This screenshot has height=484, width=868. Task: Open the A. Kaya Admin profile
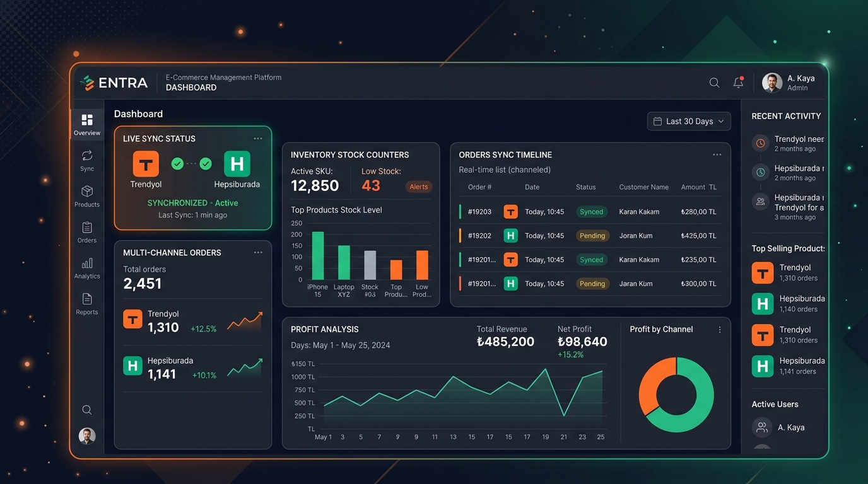click(789, 83)
